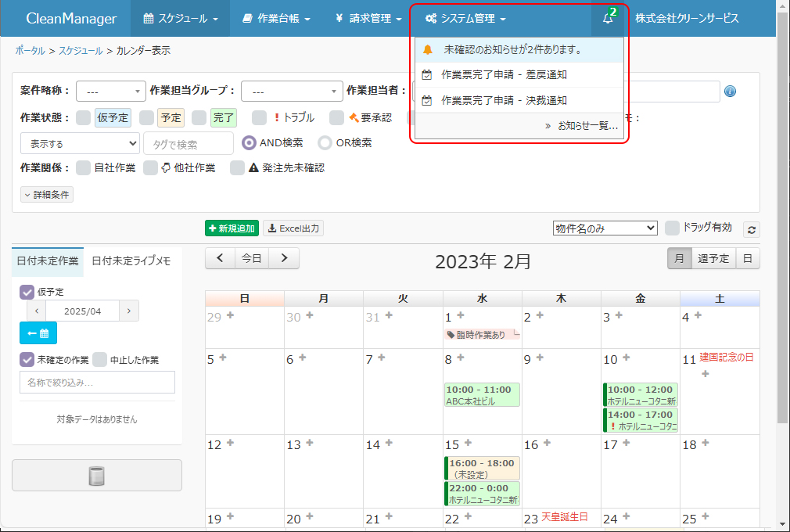Enable the ドラッグ有効 checkbox
The width and height of the screenshot is (790, 532).
tap(671, 228)
